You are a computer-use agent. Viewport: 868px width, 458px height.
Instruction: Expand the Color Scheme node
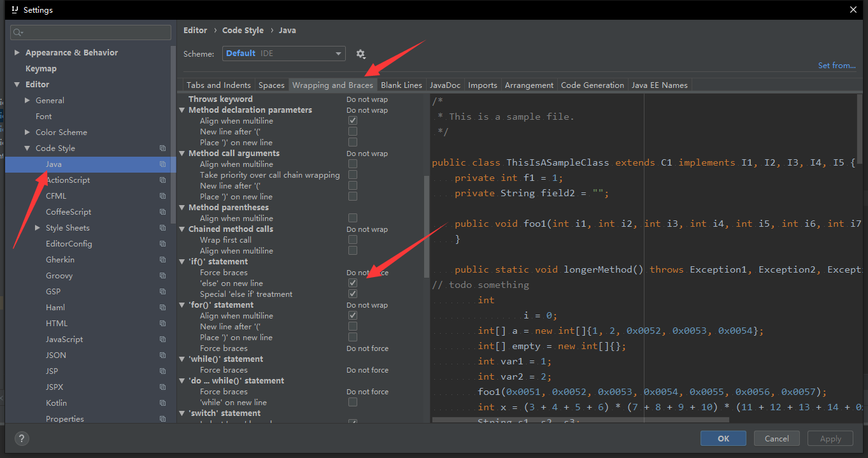[x=27, y=132]
